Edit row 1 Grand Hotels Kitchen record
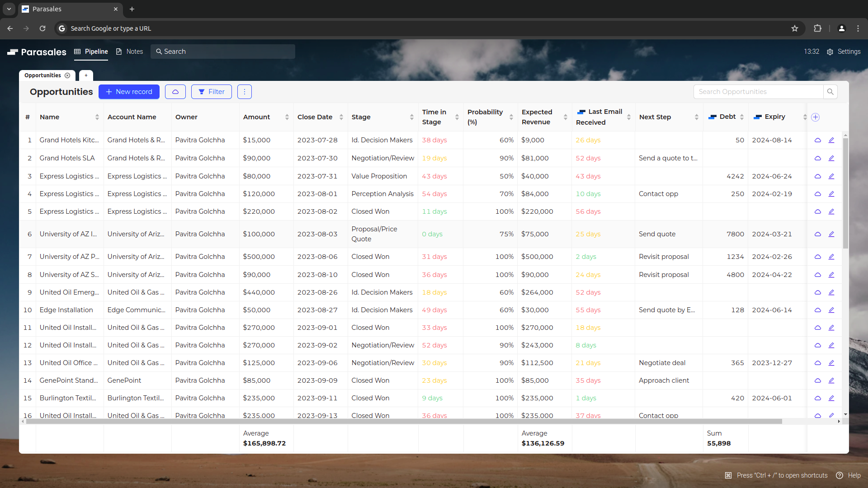 (x=831, y=140)
